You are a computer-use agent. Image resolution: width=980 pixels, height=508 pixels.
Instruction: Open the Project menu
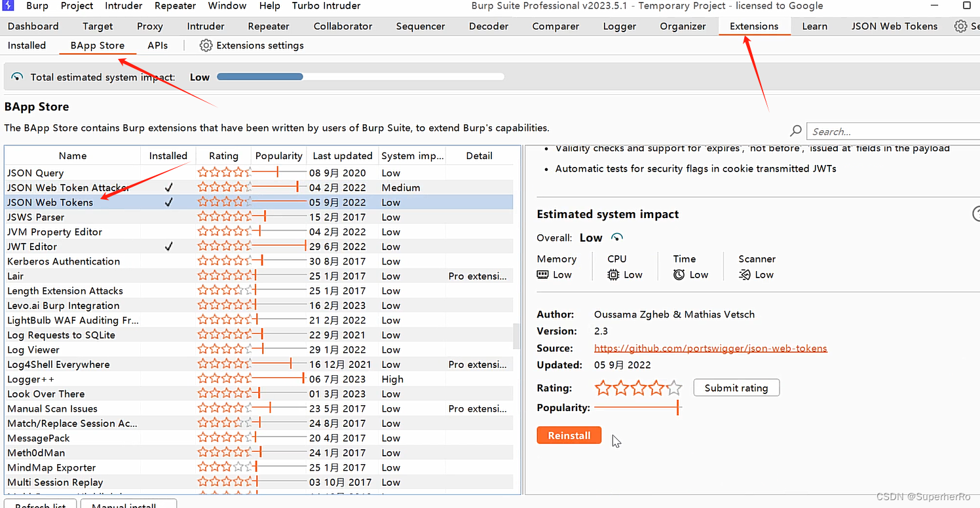click(x=77, y=5)
